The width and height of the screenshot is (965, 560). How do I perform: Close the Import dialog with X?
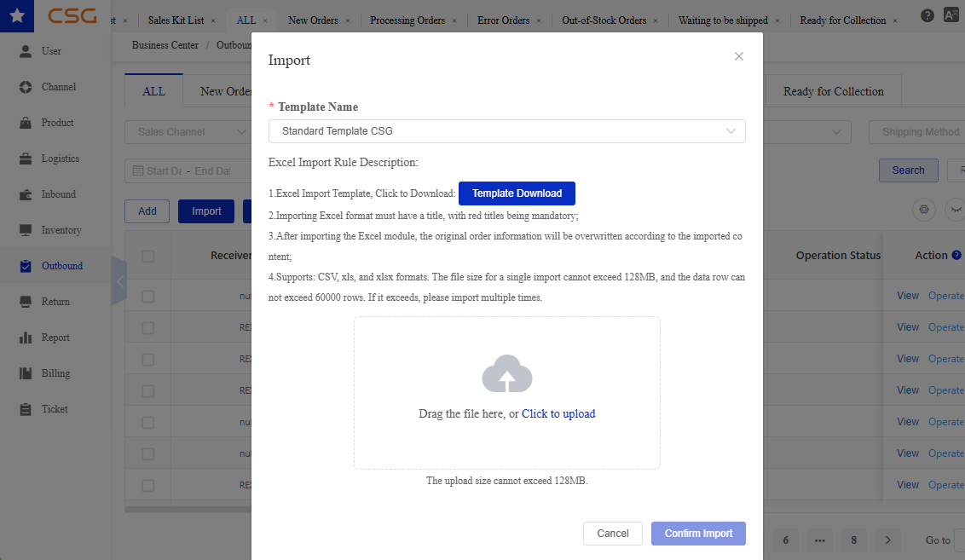point(738,56)
